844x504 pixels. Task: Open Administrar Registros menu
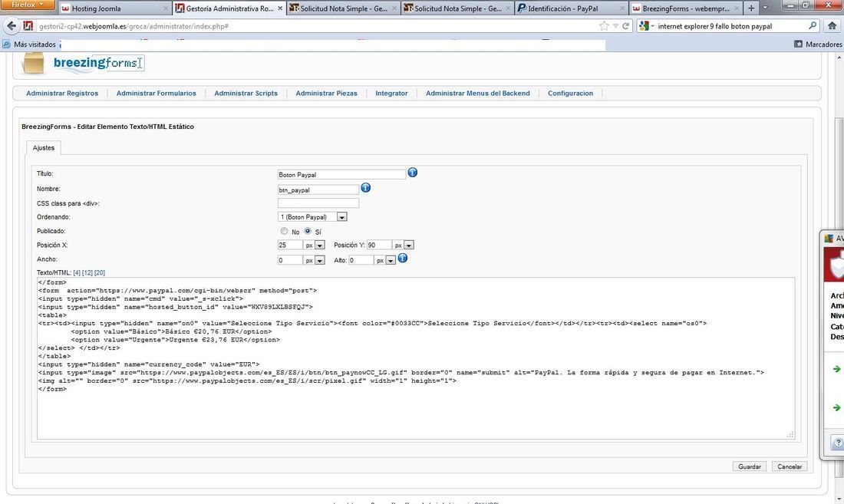(x=62, y=93)
